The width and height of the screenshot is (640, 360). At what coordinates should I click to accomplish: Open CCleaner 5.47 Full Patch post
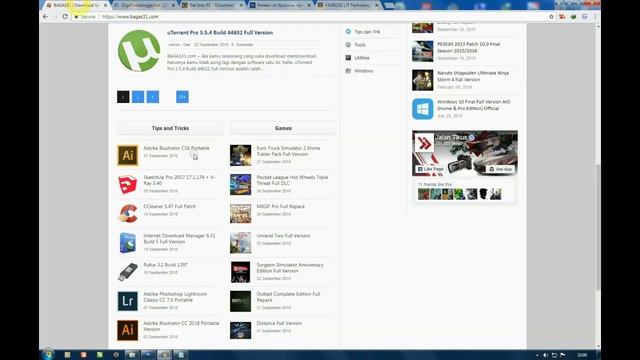(x=169, y=207)
